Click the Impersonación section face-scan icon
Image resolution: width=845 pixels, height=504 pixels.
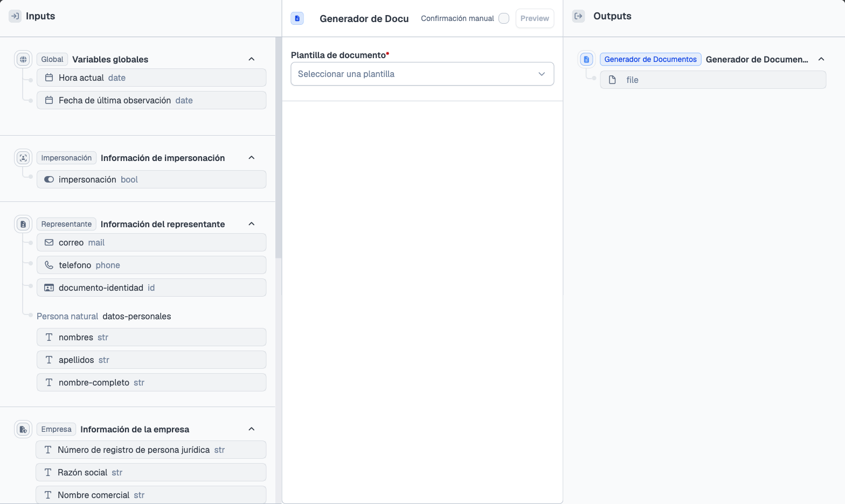click(x=23, y=158)
